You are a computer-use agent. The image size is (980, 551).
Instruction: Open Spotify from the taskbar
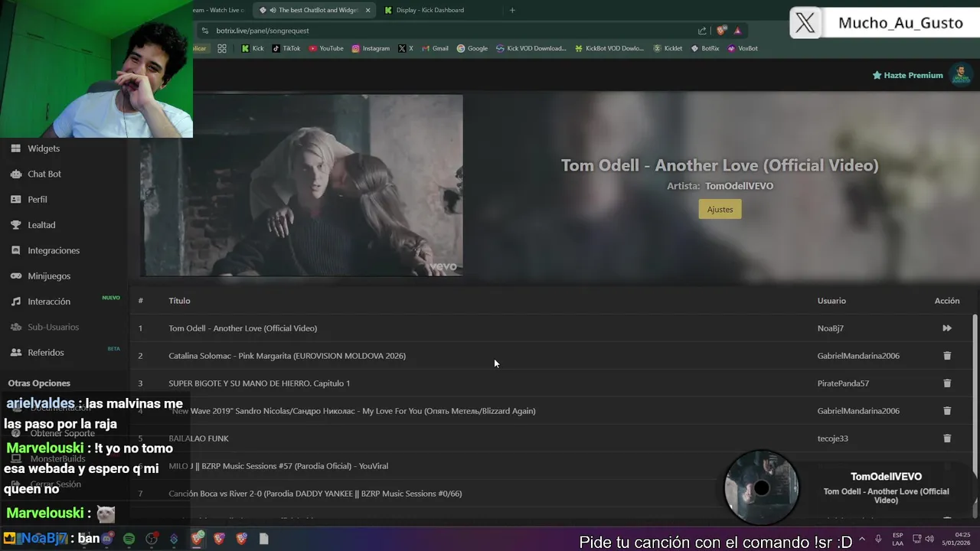pyautogui.click(x=129, y=539)
